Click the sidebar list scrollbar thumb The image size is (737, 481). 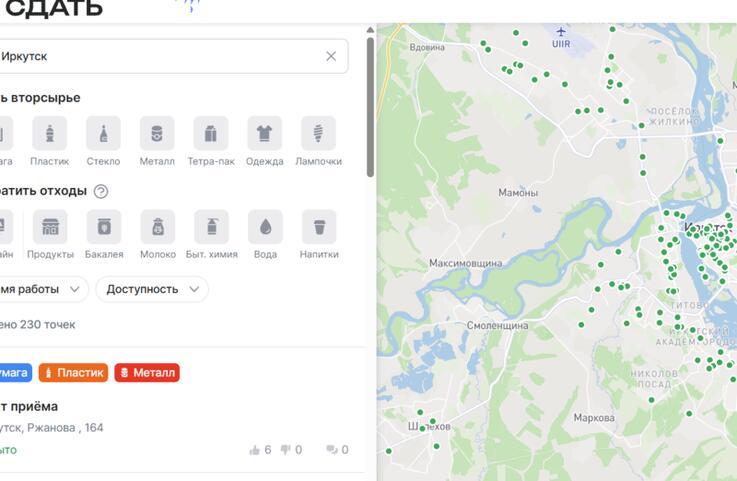(x=370, y=107)
